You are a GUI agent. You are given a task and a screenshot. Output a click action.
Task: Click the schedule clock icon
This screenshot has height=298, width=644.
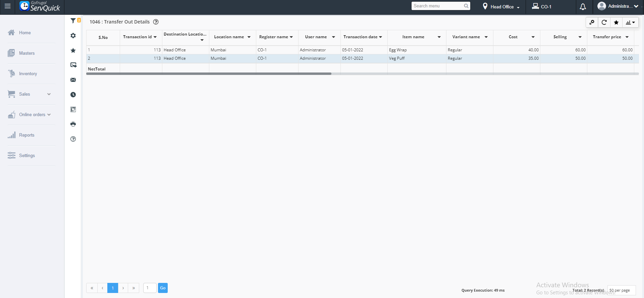click(73, 95)
